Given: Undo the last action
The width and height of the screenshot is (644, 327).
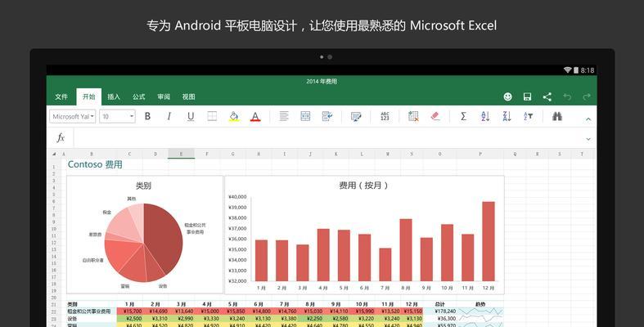Looking at the screenshot, I should (567, 96).
